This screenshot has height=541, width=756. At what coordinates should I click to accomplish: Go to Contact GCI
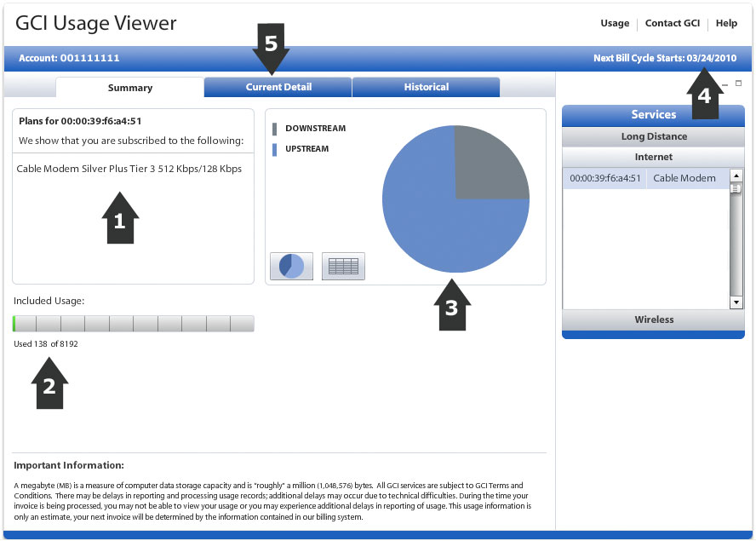point(672,23)
